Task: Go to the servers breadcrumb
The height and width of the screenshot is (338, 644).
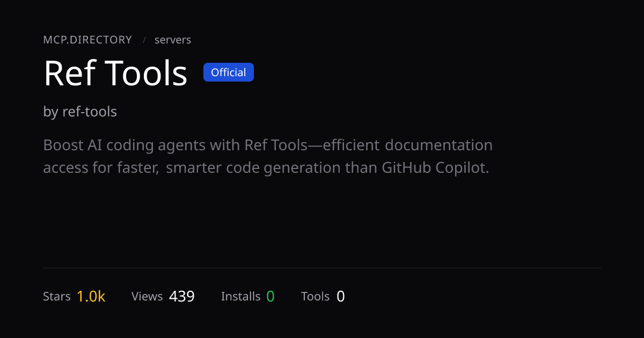Action: click(x=173, y=40)
